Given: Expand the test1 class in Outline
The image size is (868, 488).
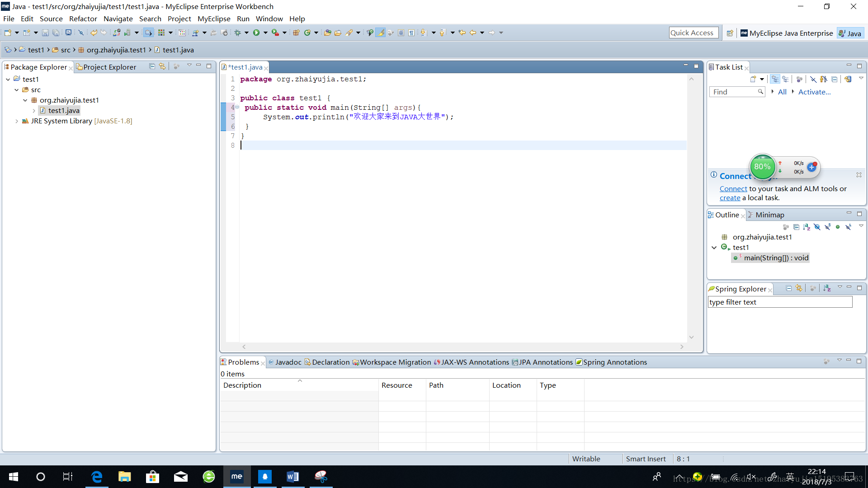Looking at the screenshot, I should coord(715,247).
